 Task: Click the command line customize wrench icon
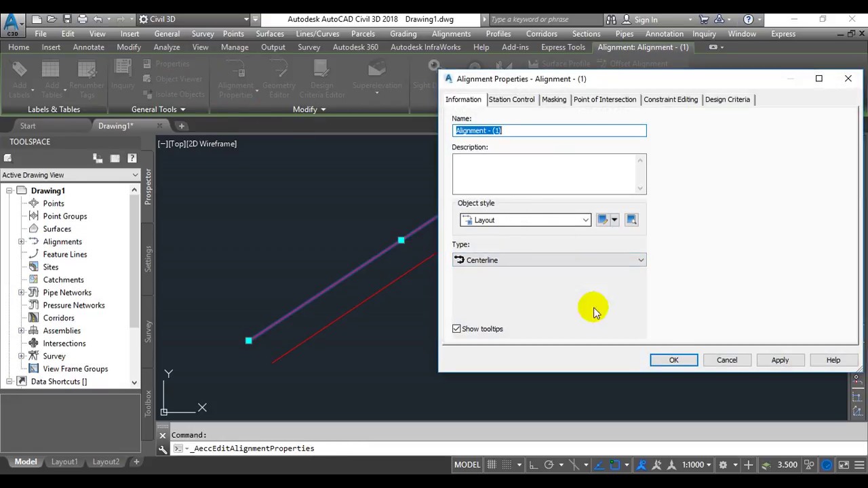tap(163, 449)
